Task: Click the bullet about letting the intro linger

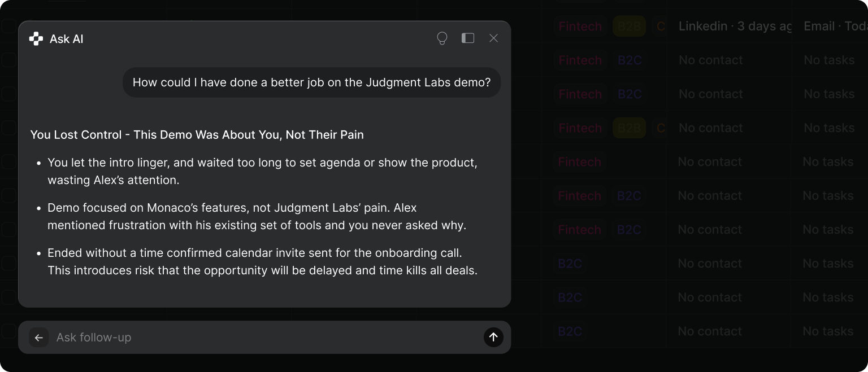Action: click(262, 172)
